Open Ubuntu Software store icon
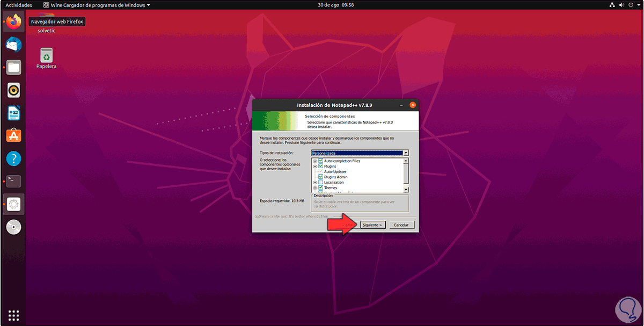 (14, 135)
